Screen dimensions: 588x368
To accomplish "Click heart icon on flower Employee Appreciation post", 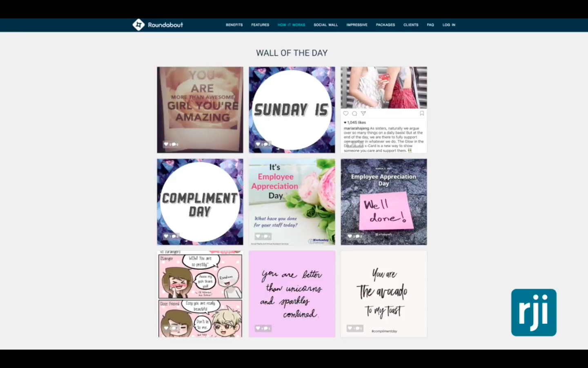I will [x=258, y=236].
